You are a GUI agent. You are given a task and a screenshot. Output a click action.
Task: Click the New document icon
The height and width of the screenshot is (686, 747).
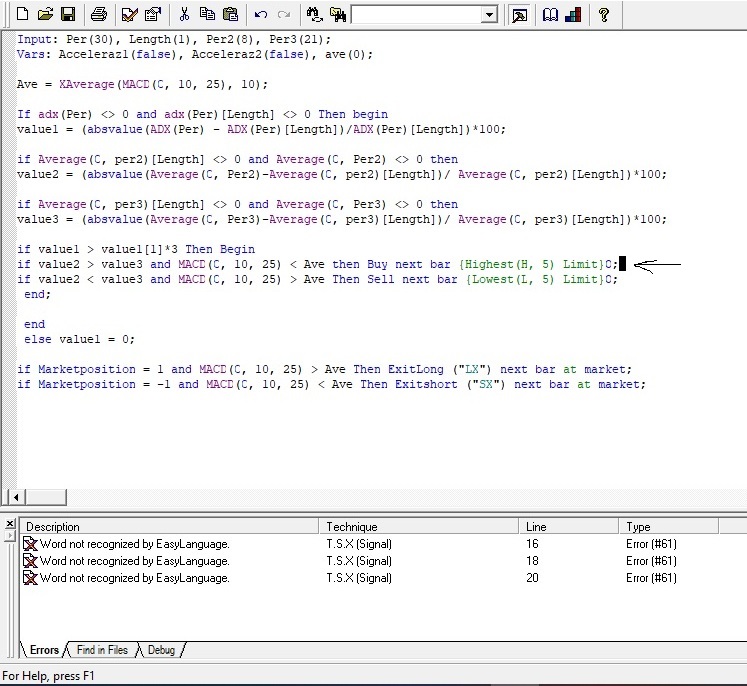tap(22, 14)
